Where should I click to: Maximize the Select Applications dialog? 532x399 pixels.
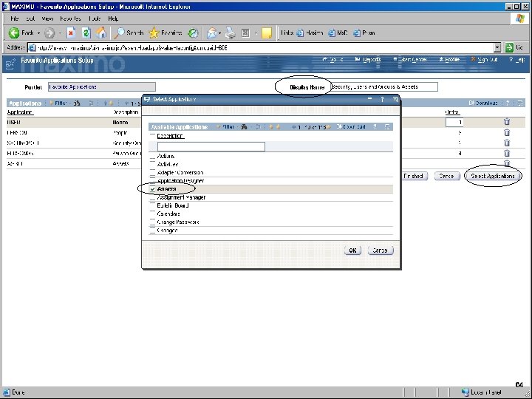[x=395, y=99]
